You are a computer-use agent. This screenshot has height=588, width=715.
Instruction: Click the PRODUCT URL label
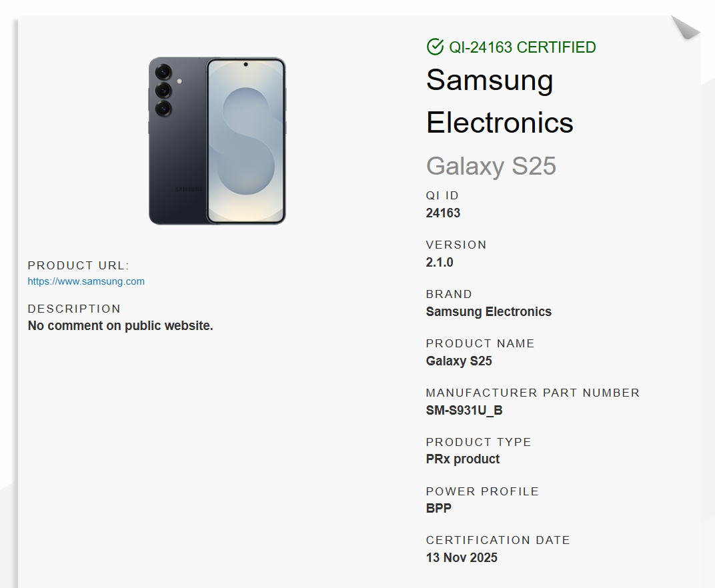point(78,265)
